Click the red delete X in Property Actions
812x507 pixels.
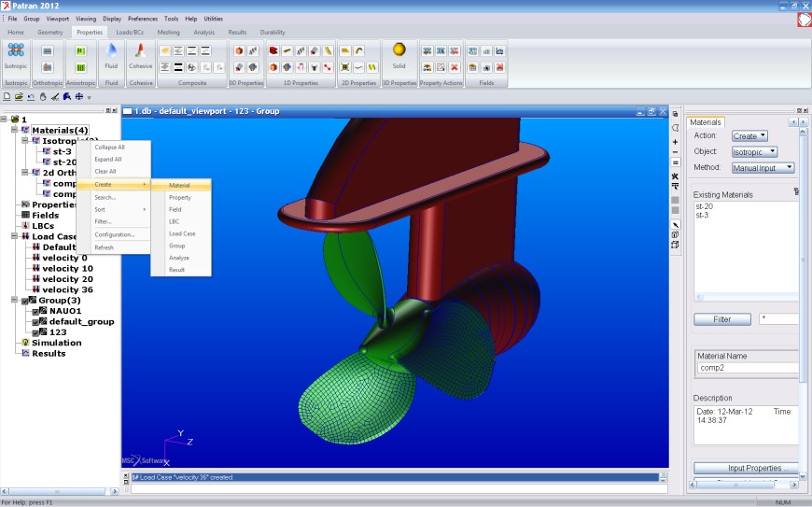tap(455, 67)
